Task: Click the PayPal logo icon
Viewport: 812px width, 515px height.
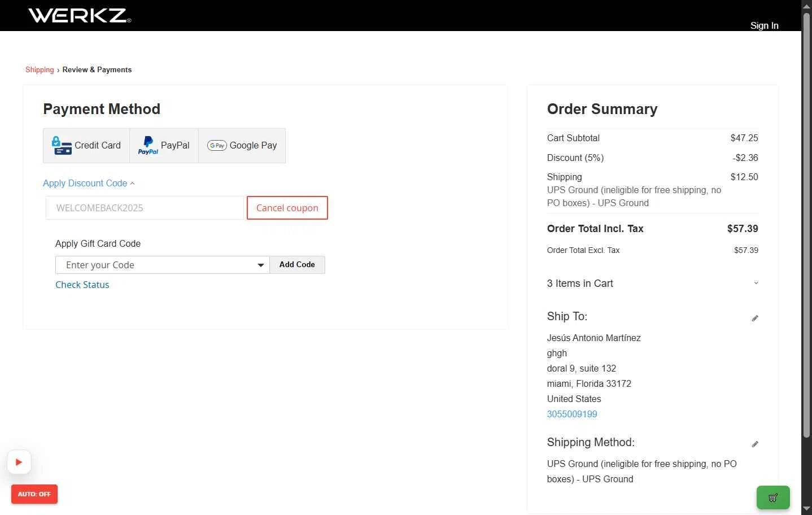Action: pyautogui.click(x=148, y=146)
